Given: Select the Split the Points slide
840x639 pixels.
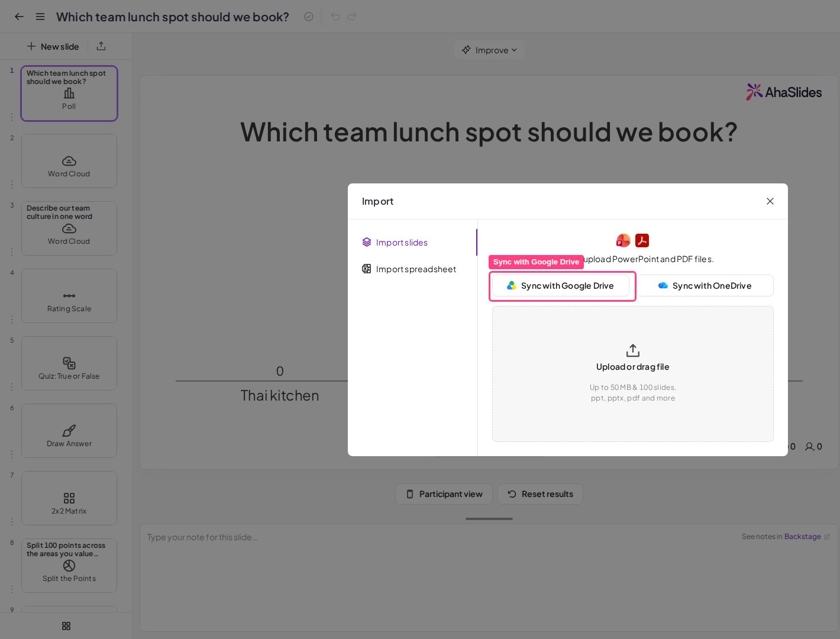Looking at the screenshot, I should pyautogui.click(x=69, y=566).
